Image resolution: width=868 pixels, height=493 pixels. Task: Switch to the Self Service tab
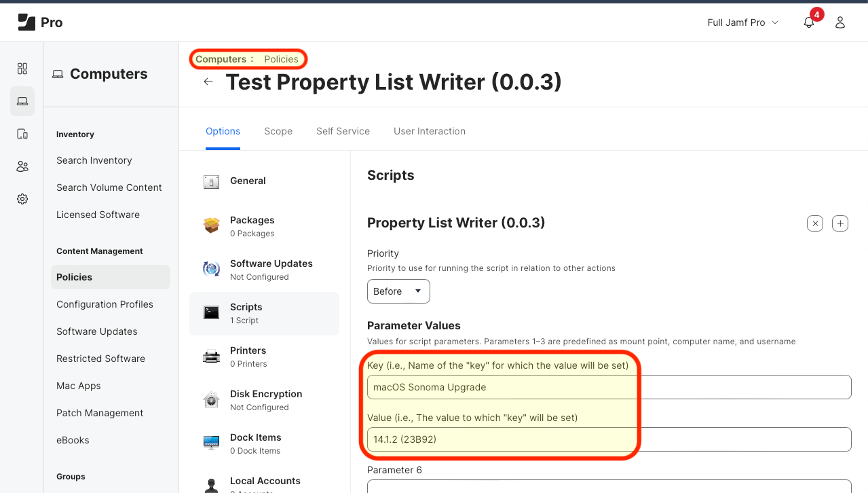click(343, 131)
